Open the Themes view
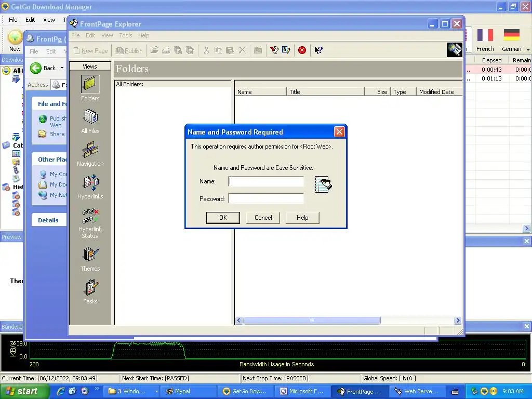Viewport: 532px width, 399px height. click(x=90, y=259)
